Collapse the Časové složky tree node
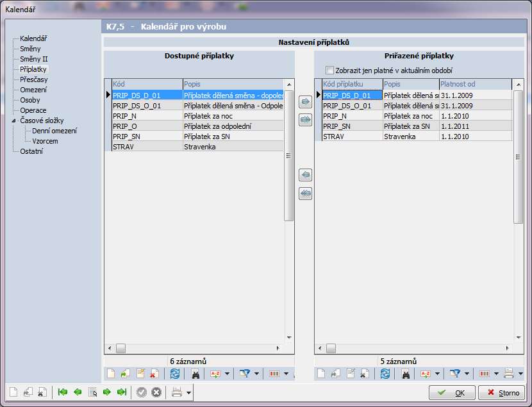The height and width of the screenshot is (407, 532). tap(15, 120)
